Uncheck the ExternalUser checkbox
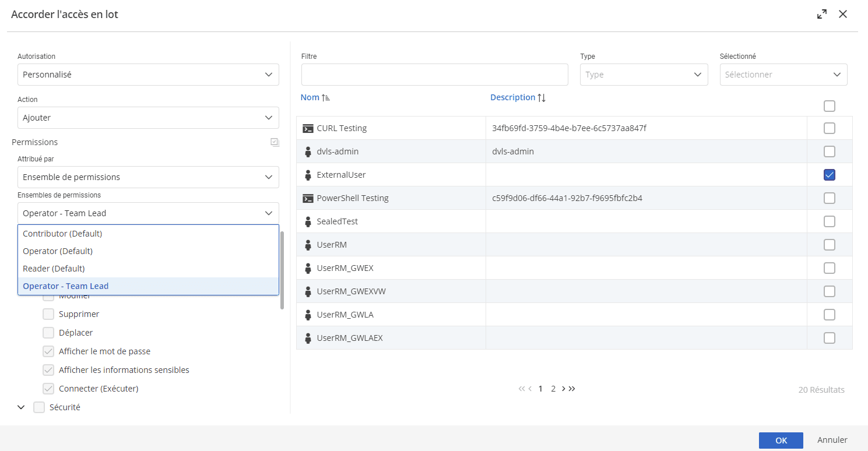Viewport: 868px width, 451px height. coord(829,175)
